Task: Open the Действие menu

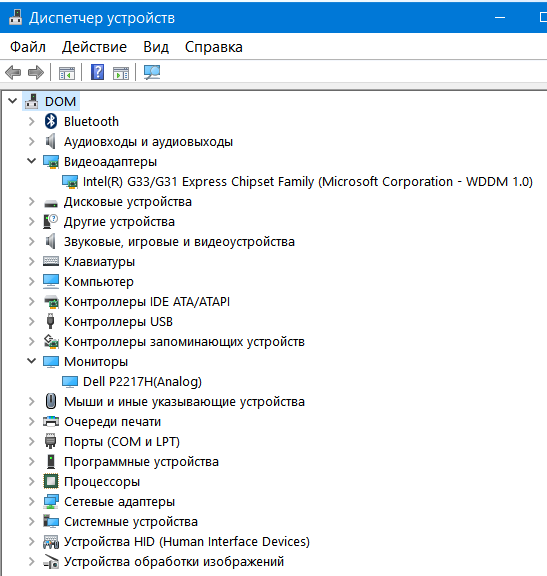Action: click(x=94, y=47)
